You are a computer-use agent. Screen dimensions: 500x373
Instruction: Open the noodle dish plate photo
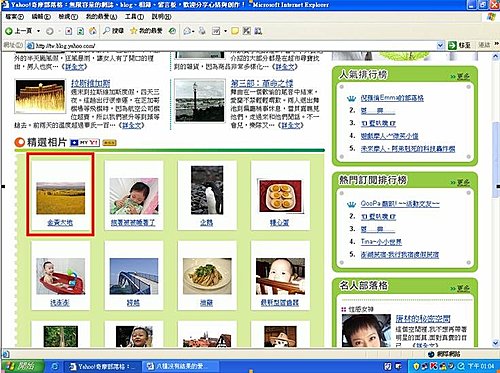pyautogui.click(x=207, y=276)
